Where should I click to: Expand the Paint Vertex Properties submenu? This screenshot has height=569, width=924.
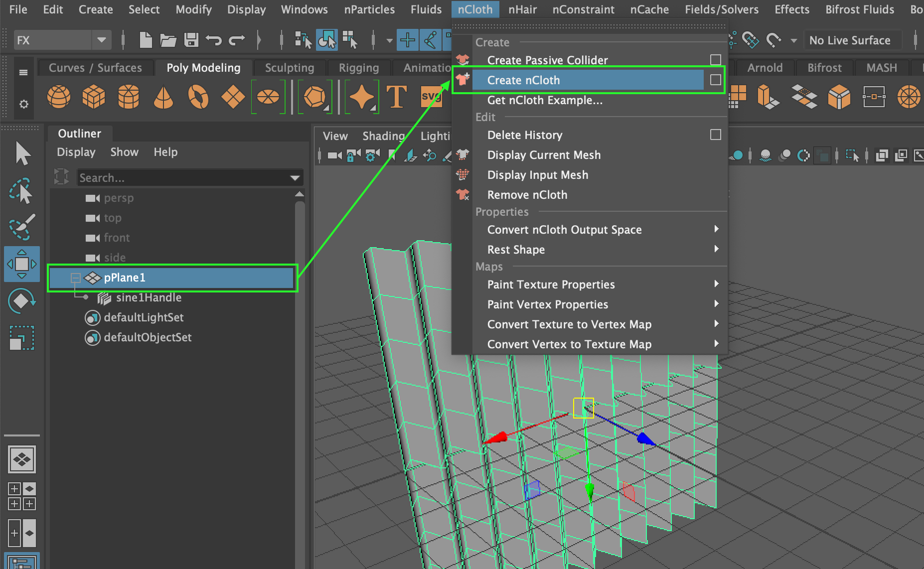click(x=716, y=303)
